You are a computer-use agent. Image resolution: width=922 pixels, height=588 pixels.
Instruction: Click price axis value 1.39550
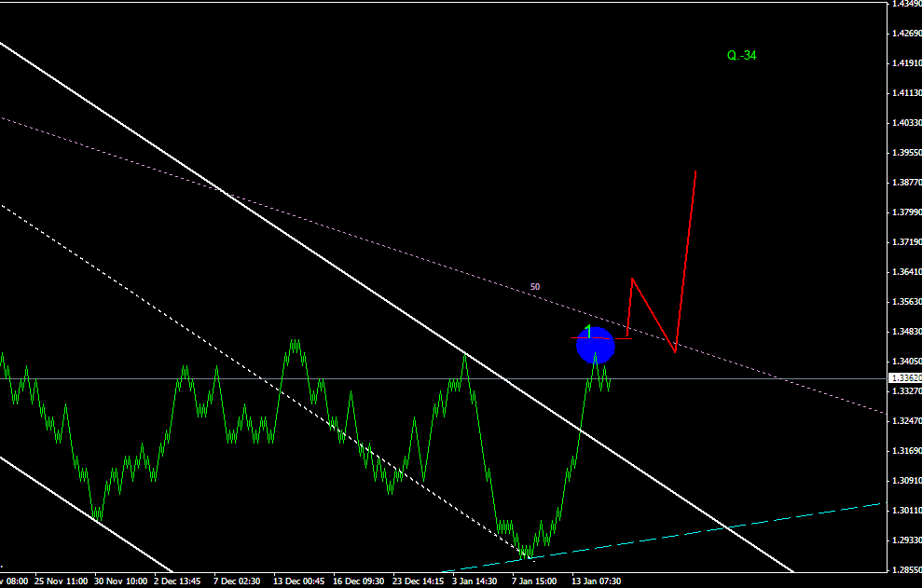[x=906, y=152]
